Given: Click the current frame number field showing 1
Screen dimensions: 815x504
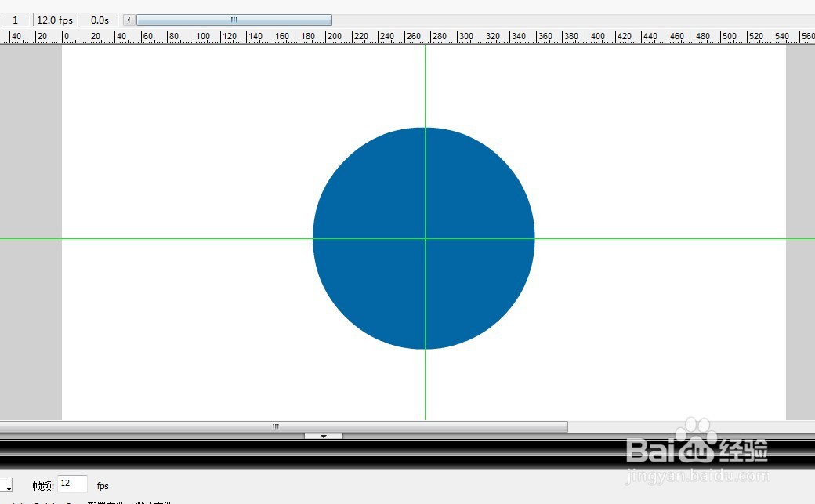Looking at the screenshot, I should [15, 20].
